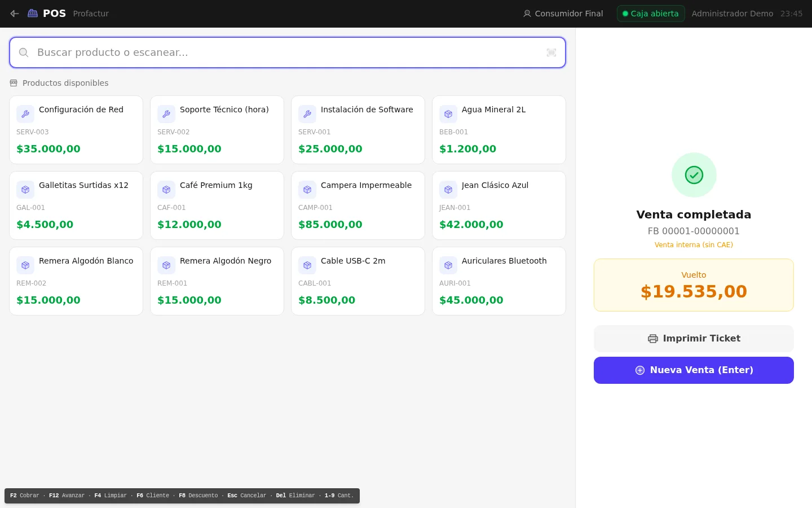This screenshot has height=508, width=812.
Task: Click the green sale completed checkmark icon
Action: [694, 175]
